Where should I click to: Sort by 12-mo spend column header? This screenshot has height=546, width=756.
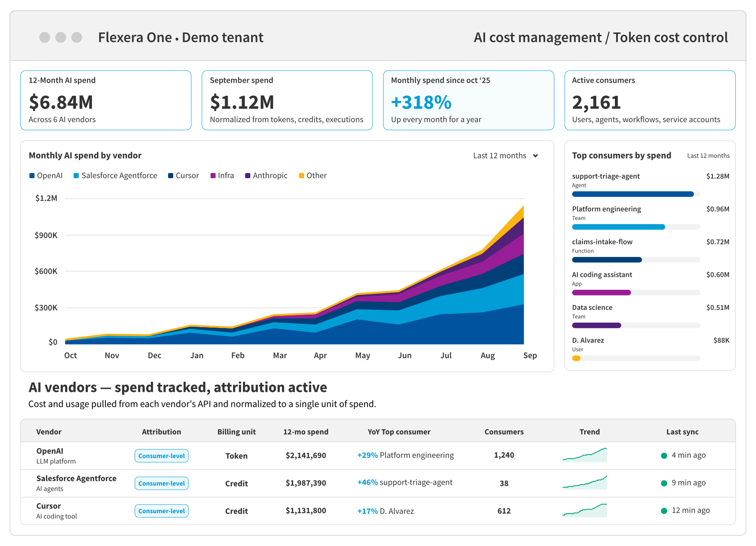pos(306,432)
